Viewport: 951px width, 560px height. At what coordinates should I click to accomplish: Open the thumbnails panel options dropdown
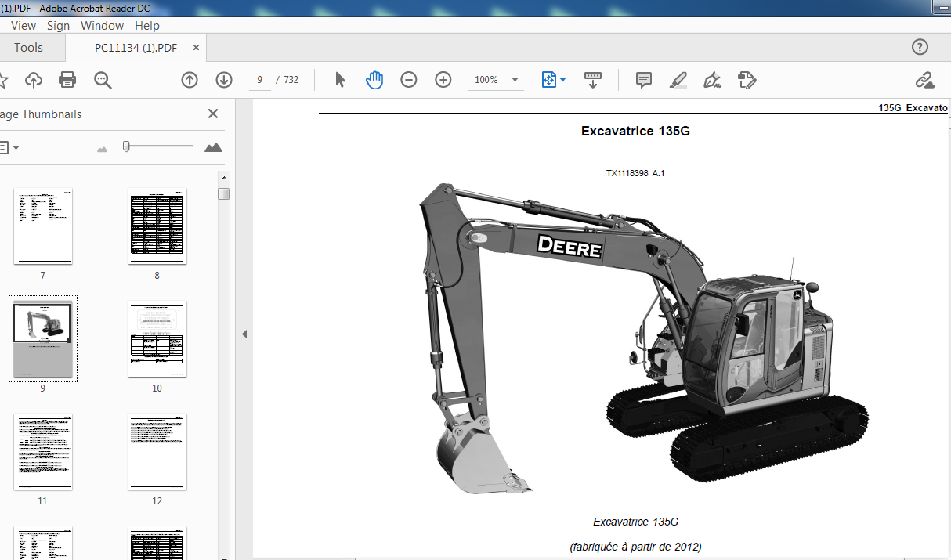[9, 147]
